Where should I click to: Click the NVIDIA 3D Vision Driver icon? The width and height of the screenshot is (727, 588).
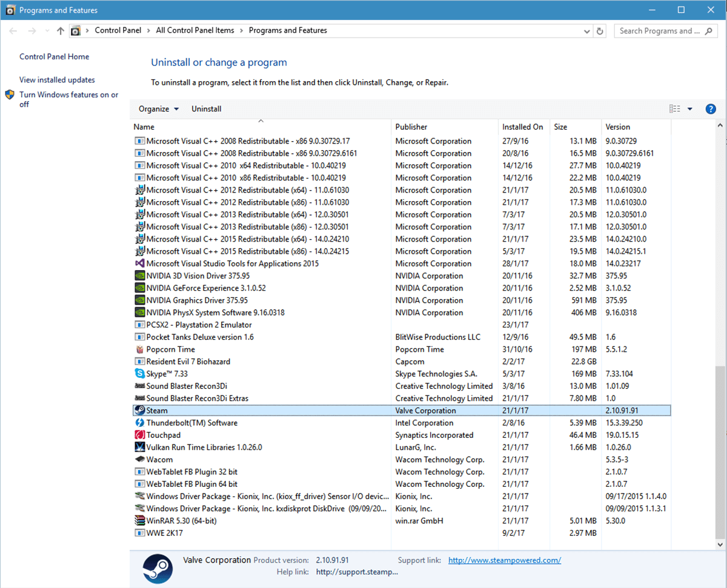click(140, 276)
